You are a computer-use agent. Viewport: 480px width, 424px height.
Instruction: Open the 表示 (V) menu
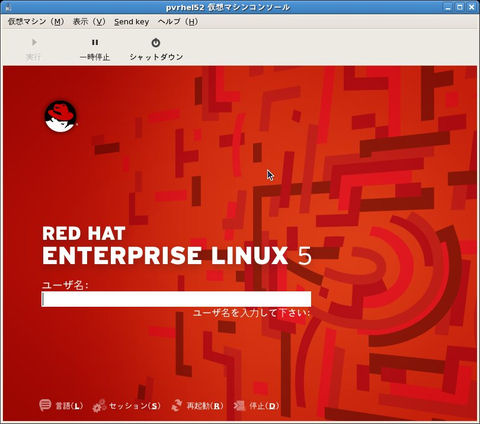click(x=89, y=22)
